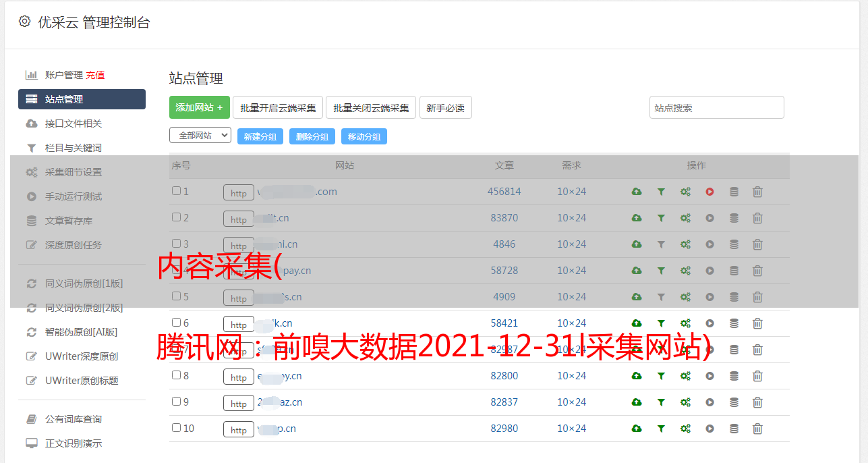The width and height of the screenshot is (868, 463).
Task: Open 栏目与关键词 in the sidebar
Action: pos(74,148)
